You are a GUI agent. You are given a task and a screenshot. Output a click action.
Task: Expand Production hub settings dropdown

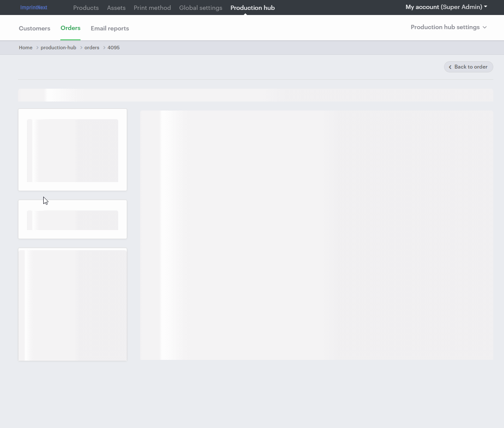coord(448,27)
